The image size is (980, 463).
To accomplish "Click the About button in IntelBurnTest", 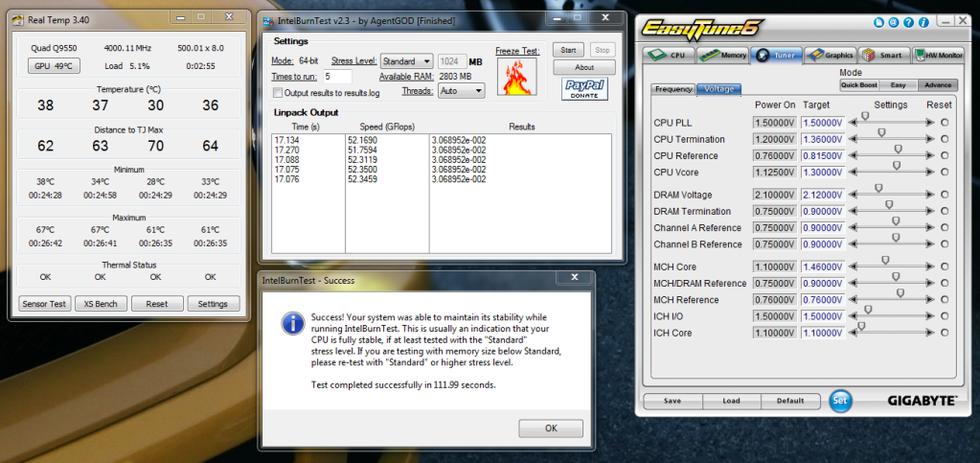I will [x=583, y=67].
